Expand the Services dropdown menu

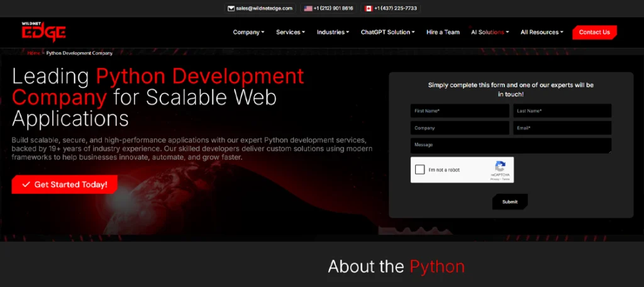pos(291,32)
